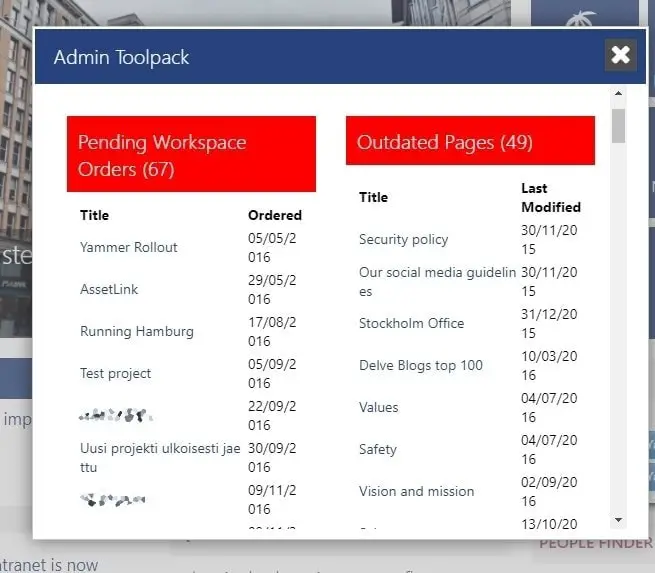
Task: Open the Vision and mission page
Action: pyautogui.click(x=417, y=491)
